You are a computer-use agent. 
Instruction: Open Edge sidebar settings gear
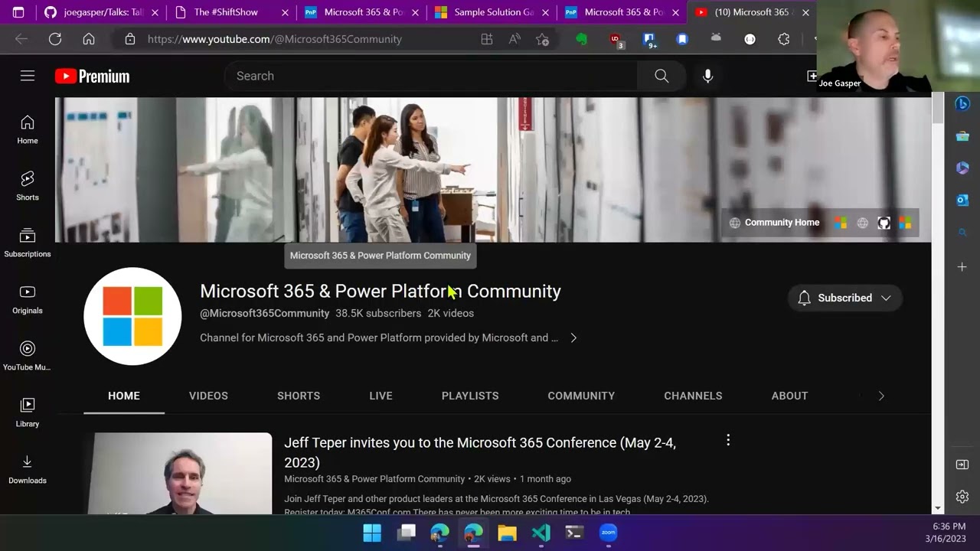tap(962, 497)
